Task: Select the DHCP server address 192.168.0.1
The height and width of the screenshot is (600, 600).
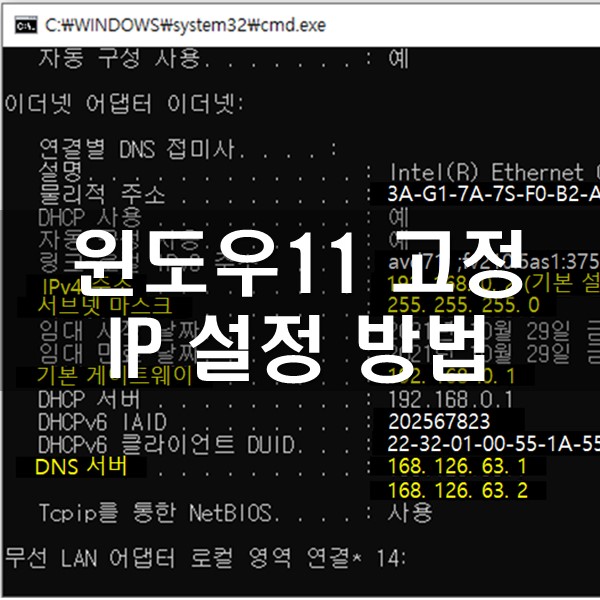Action: point(451,400)
